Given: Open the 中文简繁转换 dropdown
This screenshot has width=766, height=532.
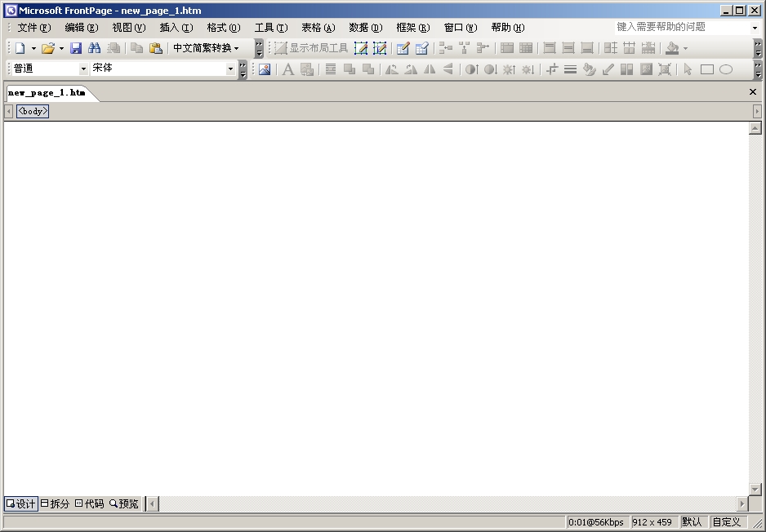Looking at the screenshot, I should (x=206, y=48).
